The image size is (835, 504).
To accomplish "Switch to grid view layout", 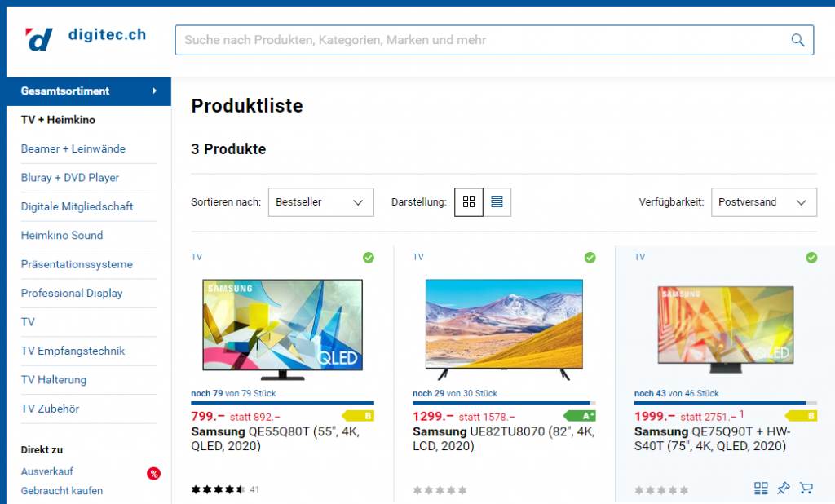I will click(469, 202).
